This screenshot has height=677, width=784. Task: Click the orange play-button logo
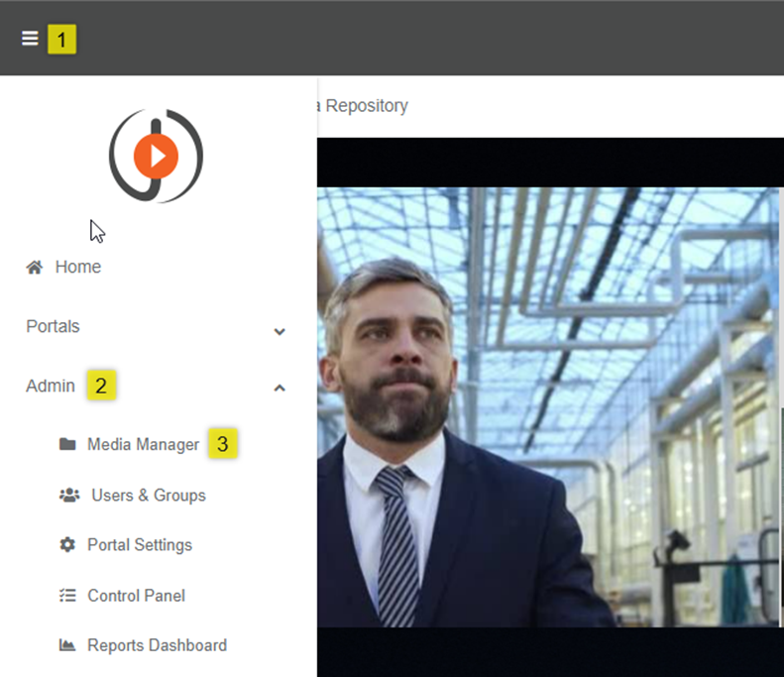(x=156, y=156)
